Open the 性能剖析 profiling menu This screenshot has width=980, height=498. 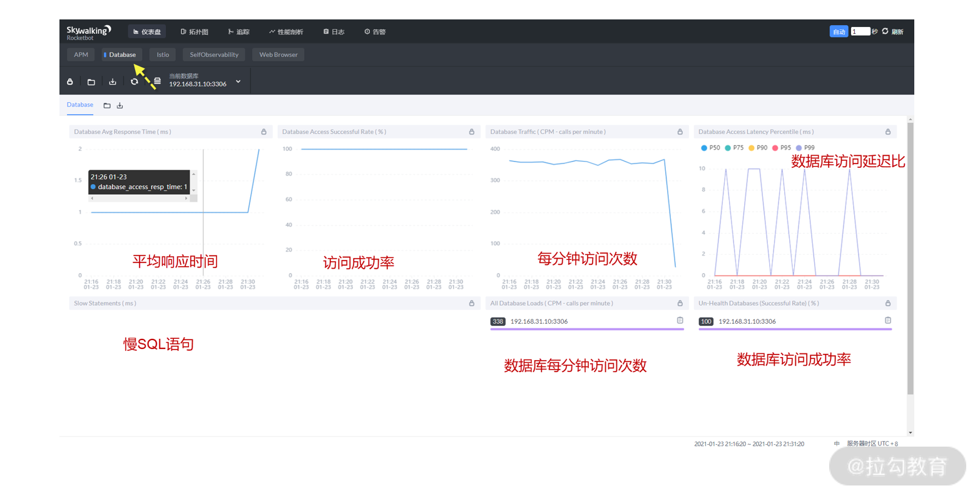pyautogui.click(x=286, y=32)
